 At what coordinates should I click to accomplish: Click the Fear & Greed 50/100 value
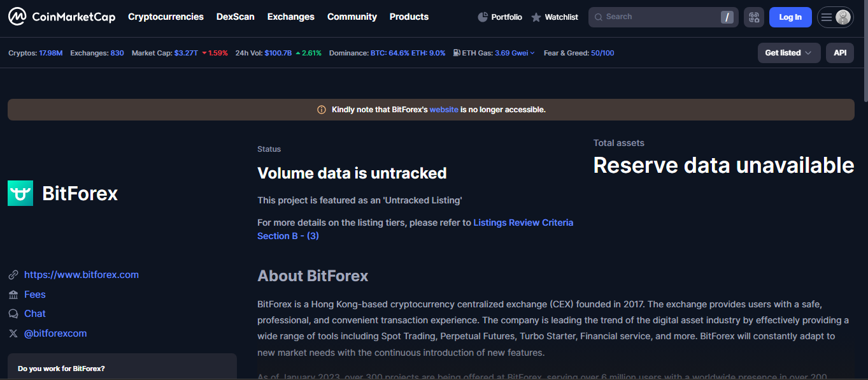pos(602,53)
